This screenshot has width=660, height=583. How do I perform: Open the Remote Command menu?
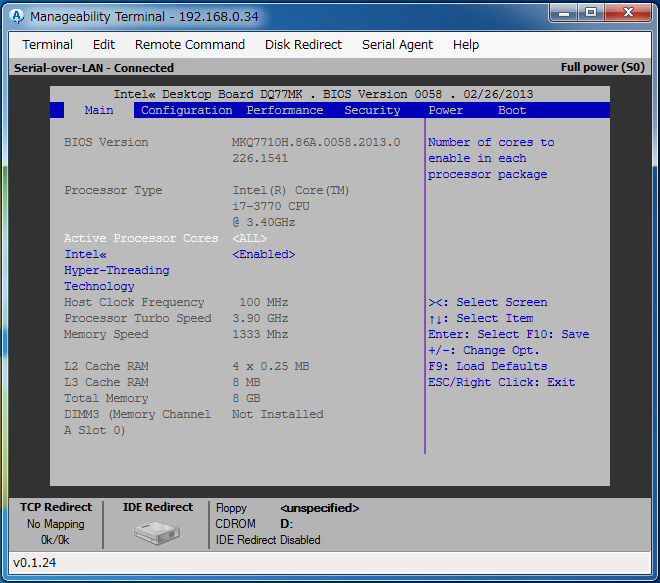[190, 45]
